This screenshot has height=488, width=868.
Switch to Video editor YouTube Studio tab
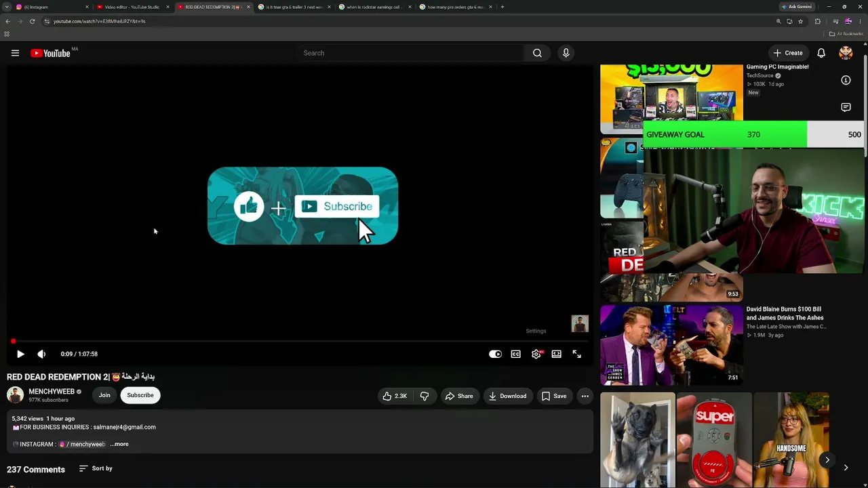[132, 7]
